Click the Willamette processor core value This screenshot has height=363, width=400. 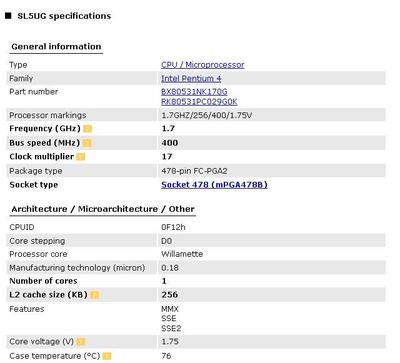(182, 254)
